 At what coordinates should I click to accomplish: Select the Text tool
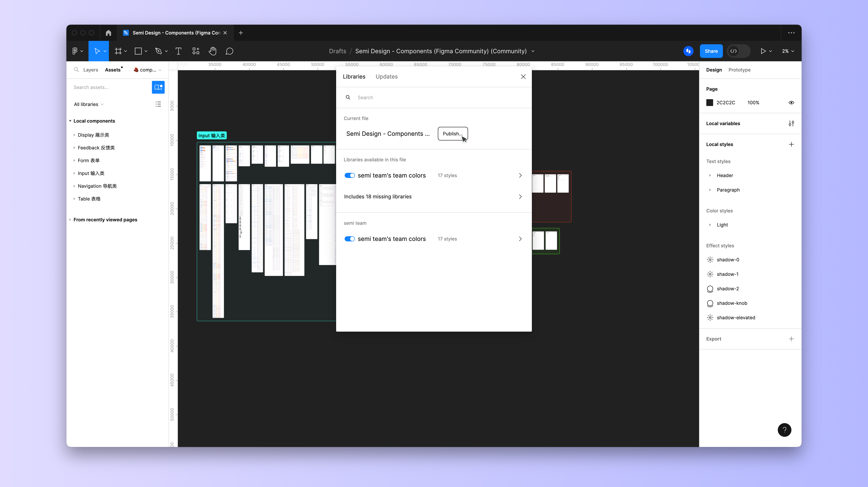pos(178,51)
